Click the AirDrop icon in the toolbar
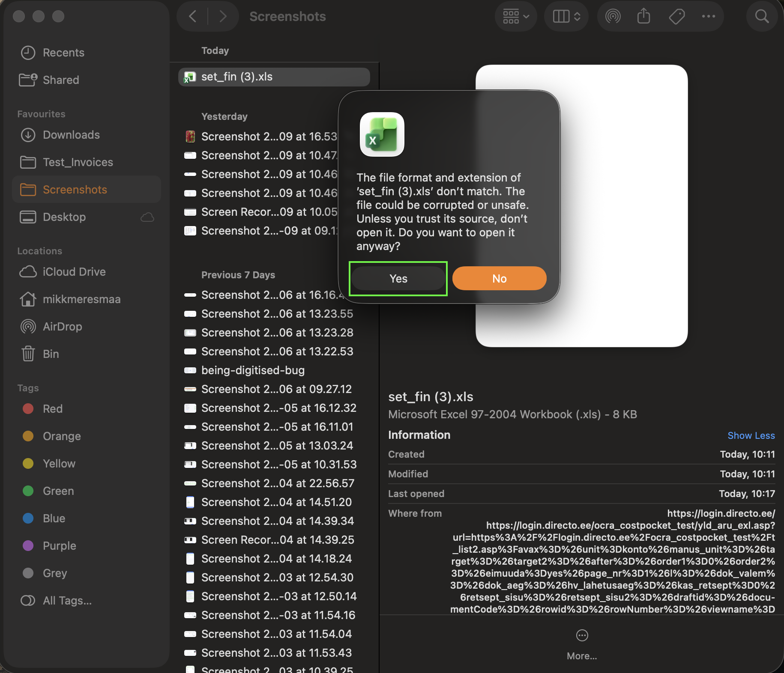 613,17
